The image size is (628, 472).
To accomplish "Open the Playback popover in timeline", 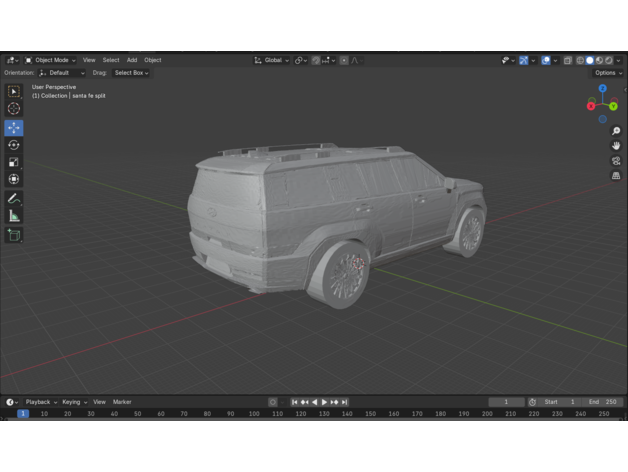I will coord(40,402).
